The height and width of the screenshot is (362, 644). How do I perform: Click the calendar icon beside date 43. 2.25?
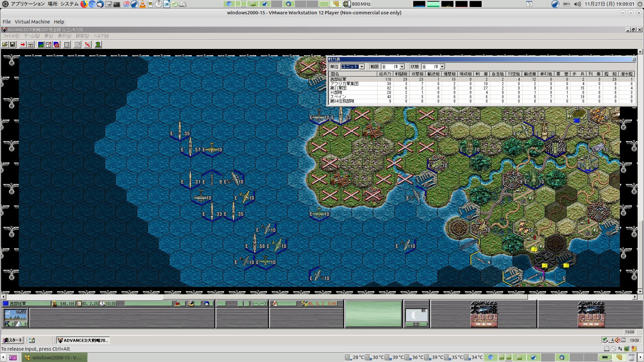coord(79,304)
